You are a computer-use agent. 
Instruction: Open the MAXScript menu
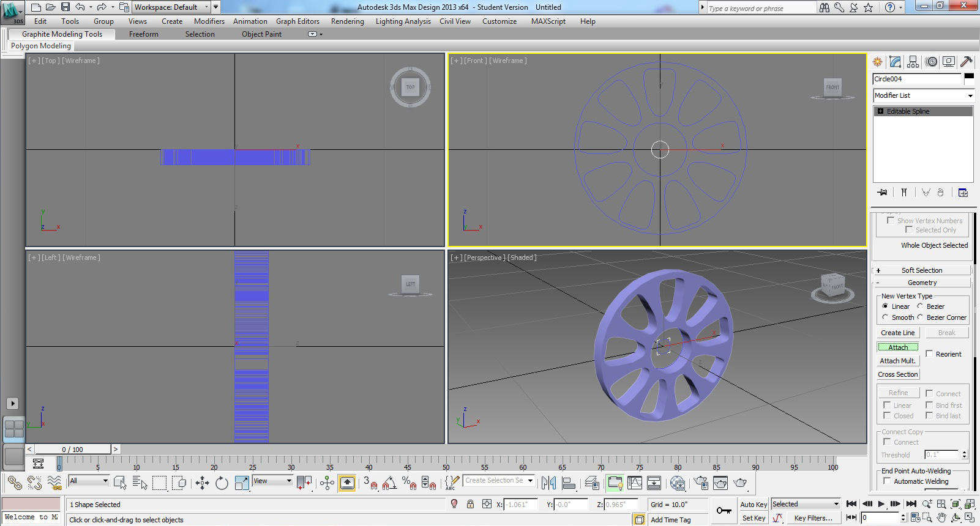pos(548,21)
